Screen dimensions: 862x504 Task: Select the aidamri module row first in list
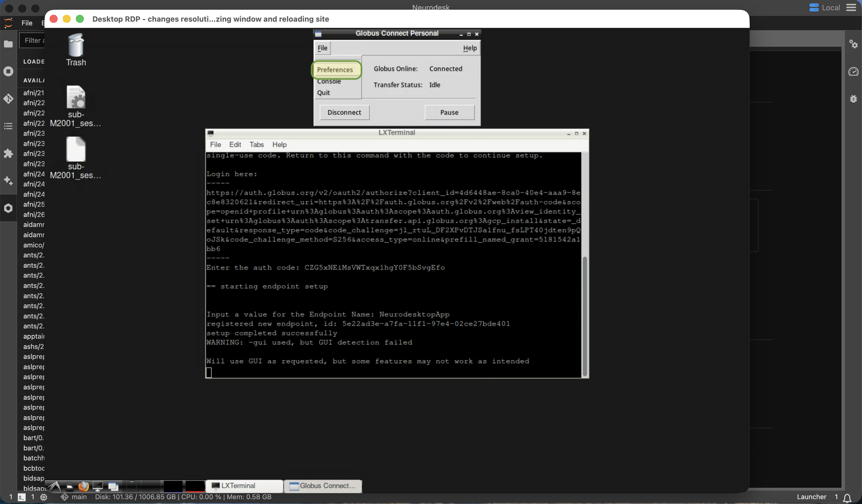[x=34, y=224]
